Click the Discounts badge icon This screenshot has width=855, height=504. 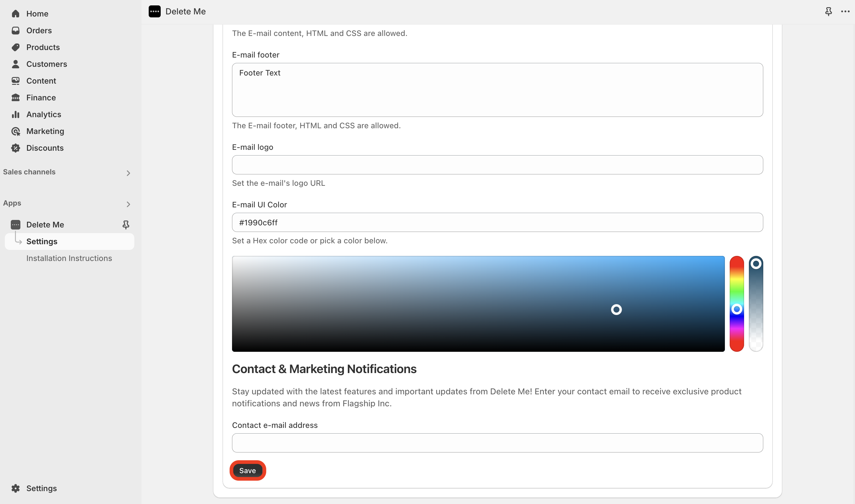click(x=16, y=148)
